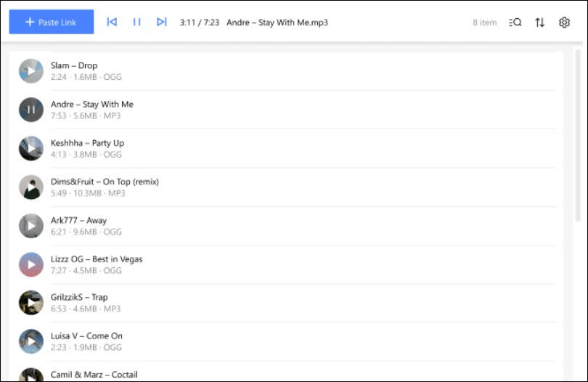Play the Luisa V – Come On track
The height and width of the screenshot is (382, 588).
pyautogui.click(x=31, y=341)
